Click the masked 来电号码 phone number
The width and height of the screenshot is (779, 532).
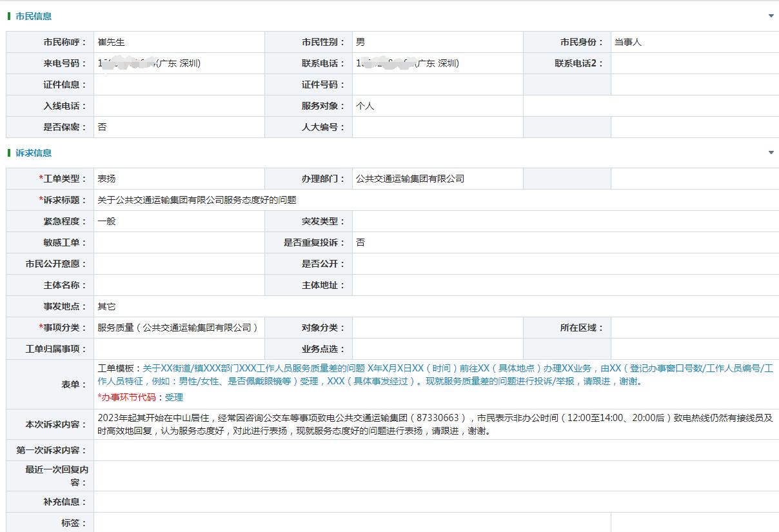148,63
